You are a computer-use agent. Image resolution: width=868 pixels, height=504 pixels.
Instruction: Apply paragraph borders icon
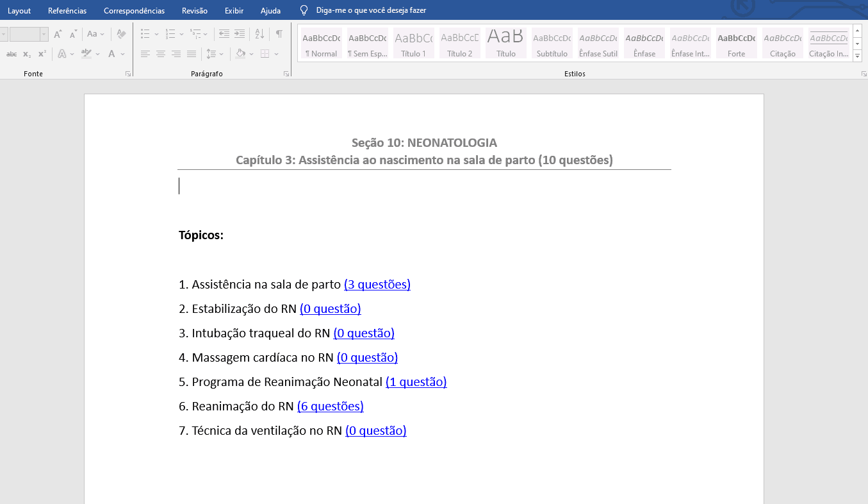point(265,54)
